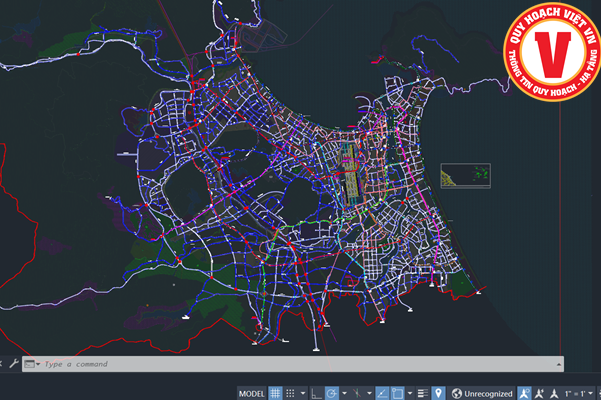Screen dimensions: 601x400
Task: Click the 2D object snap icon
Action: [x=397, y=393]
